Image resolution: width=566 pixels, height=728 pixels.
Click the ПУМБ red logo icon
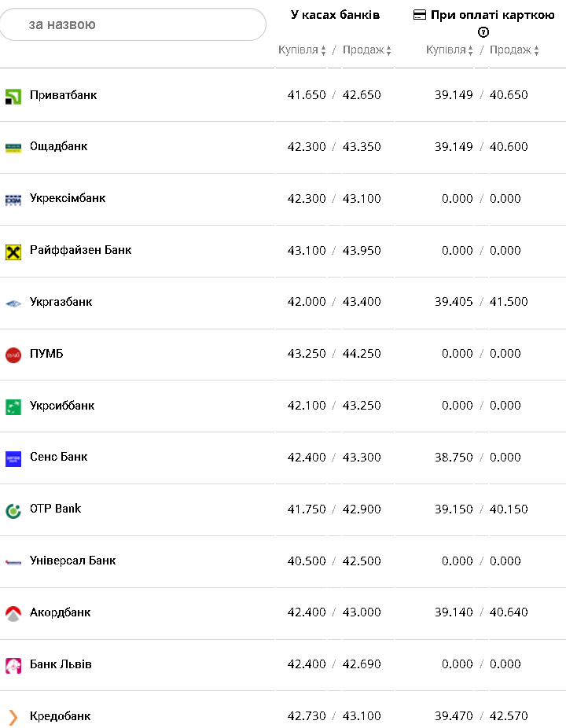pyautogui.click(x=13, y=355)
